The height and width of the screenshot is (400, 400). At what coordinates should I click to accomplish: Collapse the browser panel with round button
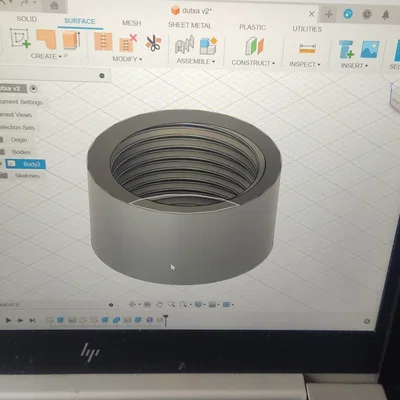click(x=102, y=76)
